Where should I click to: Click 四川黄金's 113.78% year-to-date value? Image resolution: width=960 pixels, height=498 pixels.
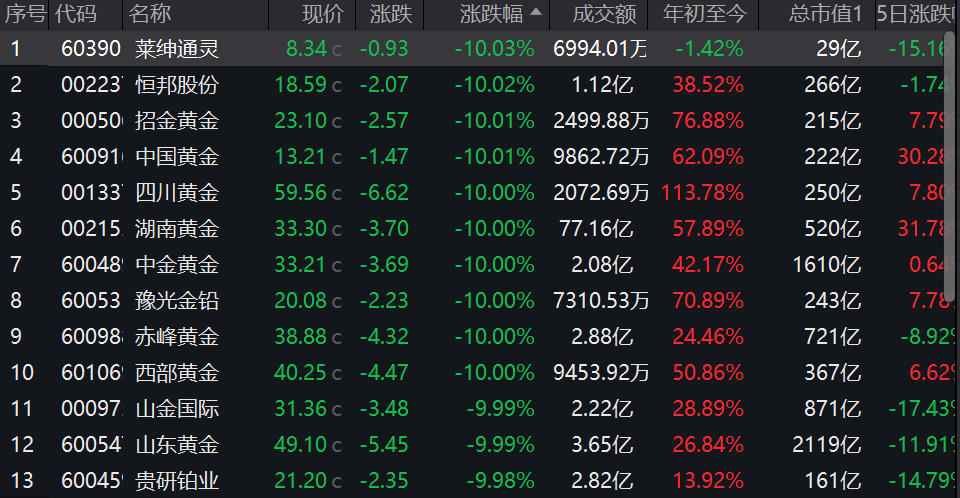point(709,193)
